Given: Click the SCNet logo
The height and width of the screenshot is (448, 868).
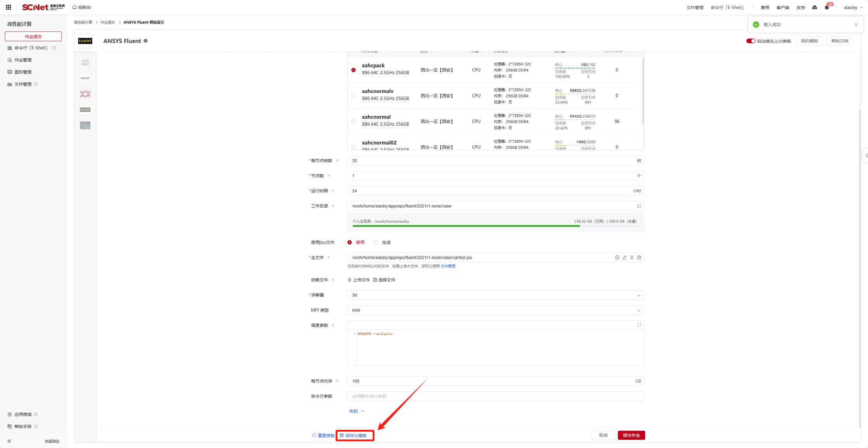Looking at the screenshot, I should tap(43, 7).
